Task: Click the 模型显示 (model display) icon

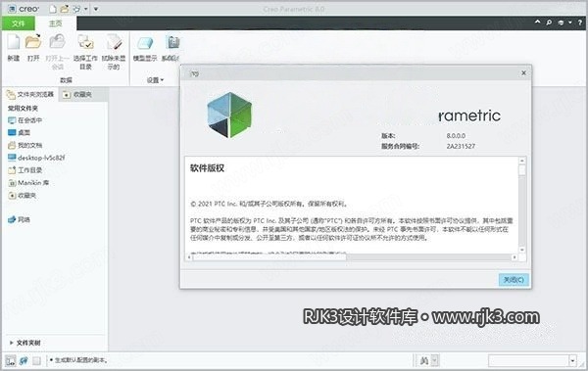Action: point(145,43)
